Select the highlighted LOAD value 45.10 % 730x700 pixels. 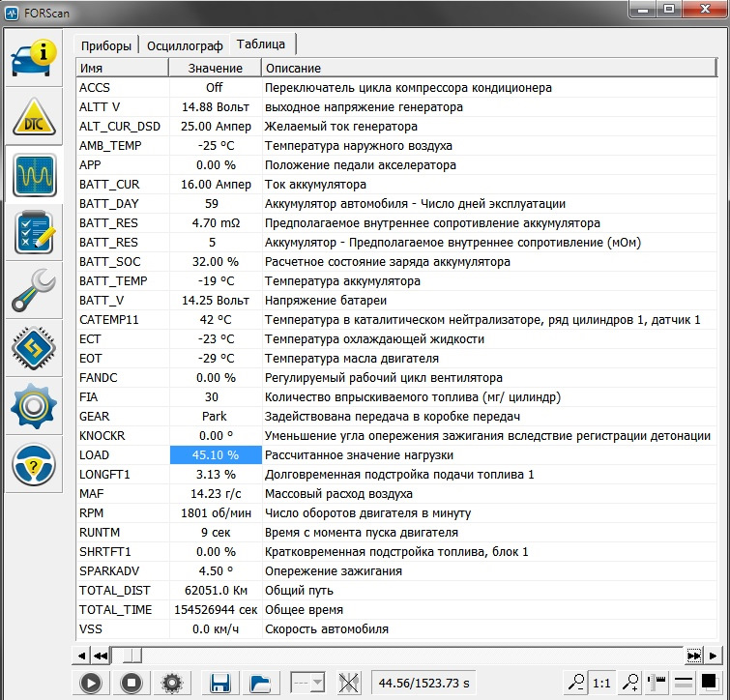pyautogui.click(x=216, y=454)
